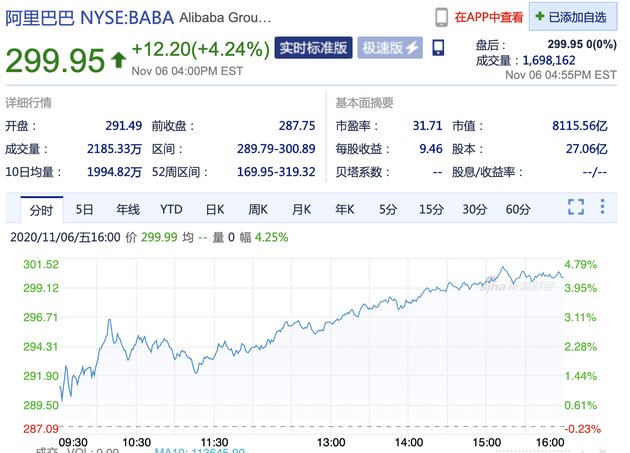
Task: Click the current price 299.95
Action: point(55,61)
